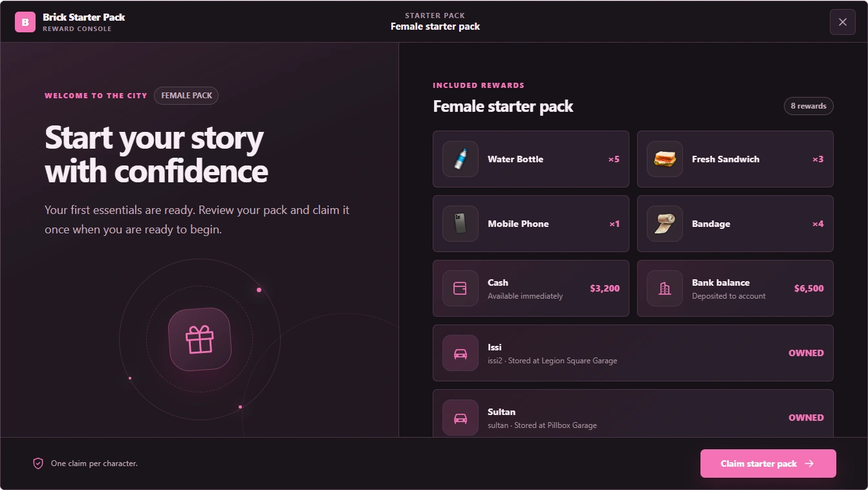This screenshot has width=868, height=490.
Task: Click the Mobile Phone item icon
Action: point(461,224)
